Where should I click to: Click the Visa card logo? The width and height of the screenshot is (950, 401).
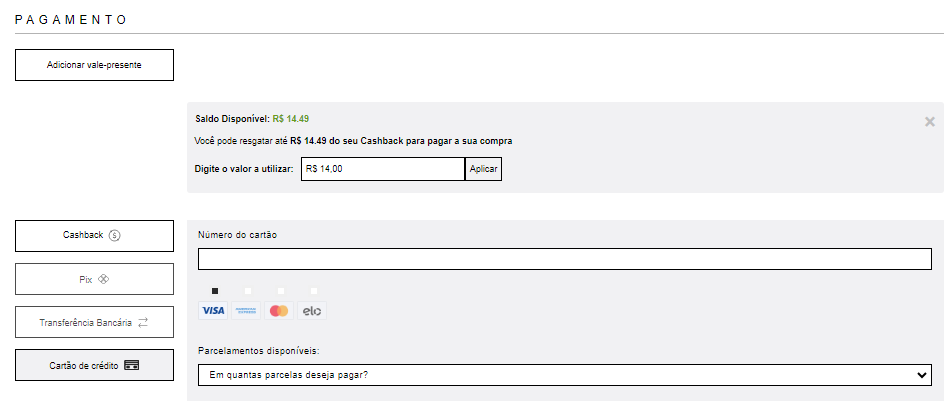click(x=213, y=311)
